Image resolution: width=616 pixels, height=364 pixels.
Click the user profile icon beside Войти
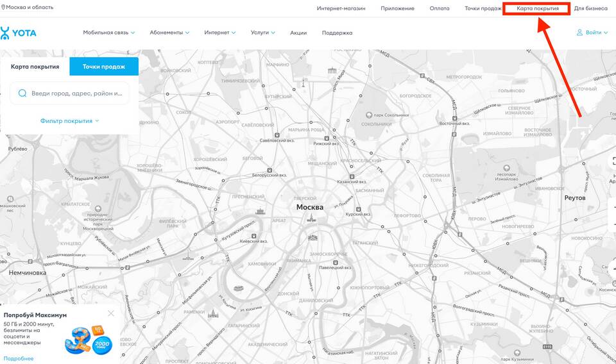tap(579, 33)
